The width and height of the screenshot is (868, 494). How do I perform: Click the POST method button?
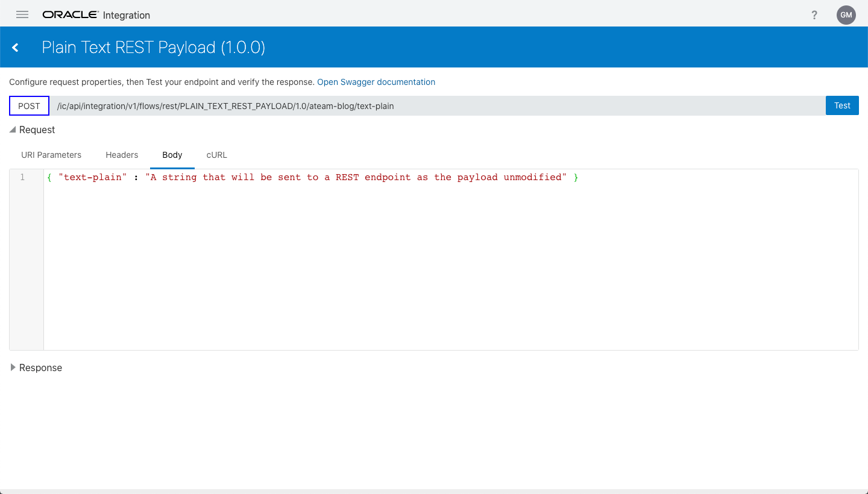29,105
